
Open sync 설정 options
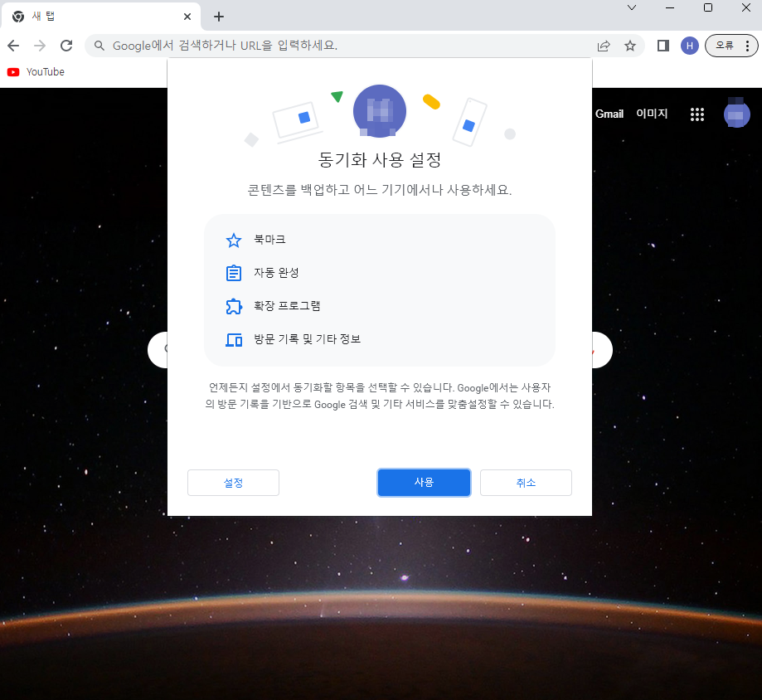tap(233, 482)
